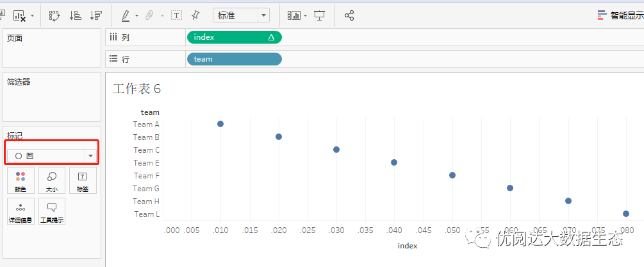Select the Team B row label
Screen dimensions: 644x267
(146, 137)
